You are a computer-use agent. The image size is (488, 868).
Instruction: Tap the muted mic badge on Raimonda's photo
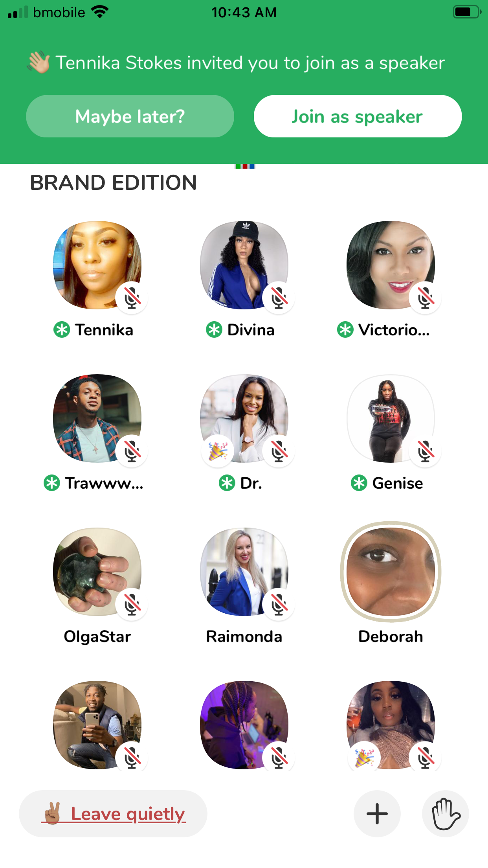(x=279, y=604)
